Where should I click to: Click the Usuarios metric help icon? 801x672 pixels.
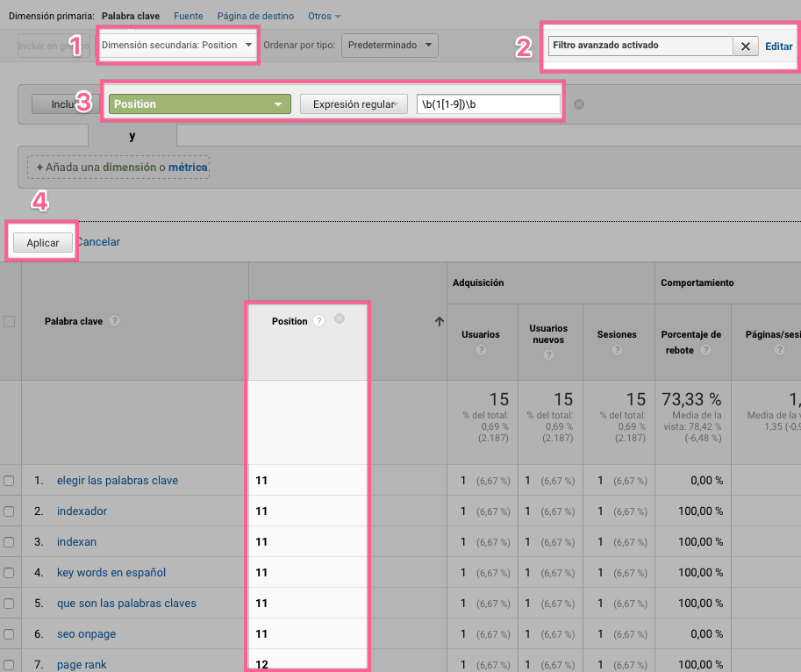pos(481,350)
